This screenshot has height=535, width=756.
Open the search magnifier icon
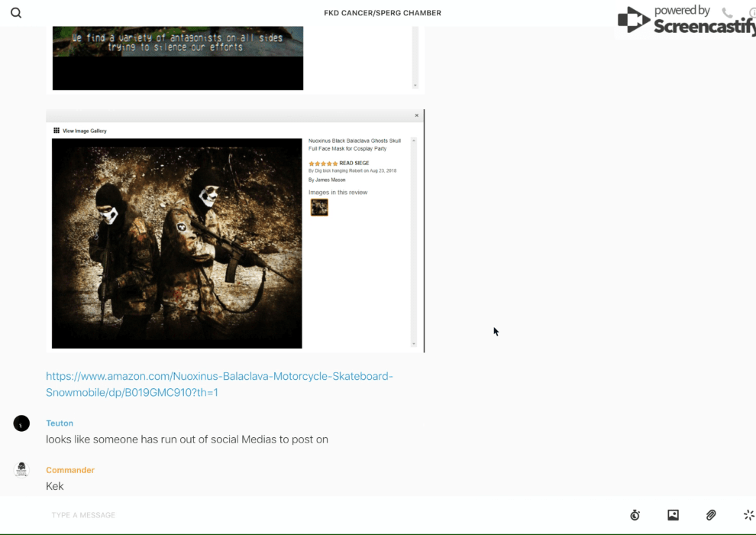16,13
